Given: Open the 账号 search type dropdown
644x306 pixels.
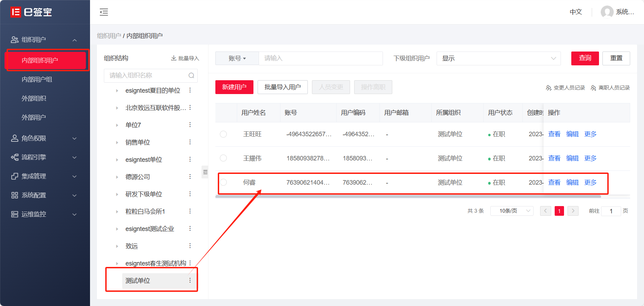Looking at the screenshot, I should pyautogui.click(x=237, y=58).
